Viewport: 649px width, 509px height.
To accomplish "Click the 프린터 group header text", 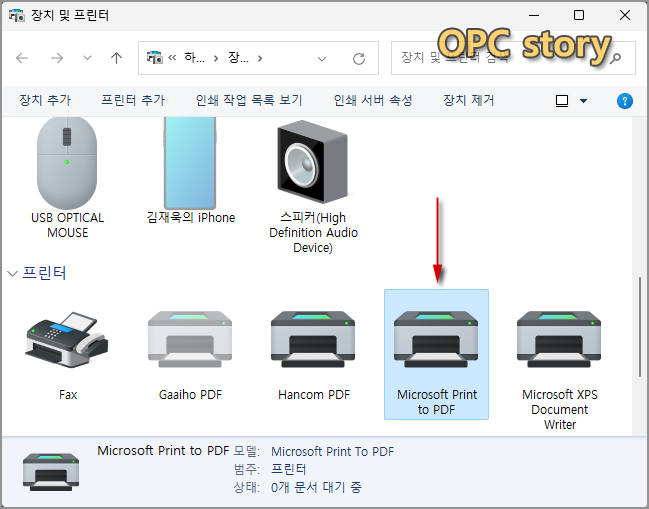I will point(44,273).
